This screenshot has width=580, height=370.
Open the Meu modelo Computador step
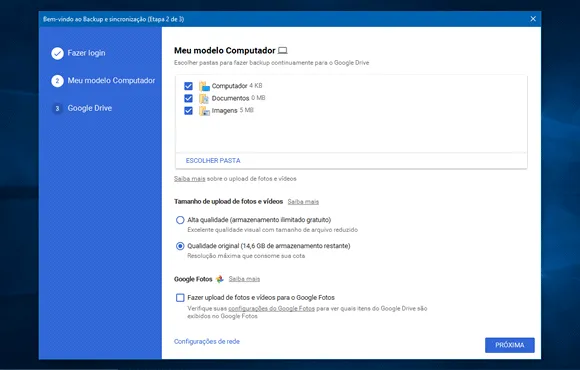click(x=111, y=81)
